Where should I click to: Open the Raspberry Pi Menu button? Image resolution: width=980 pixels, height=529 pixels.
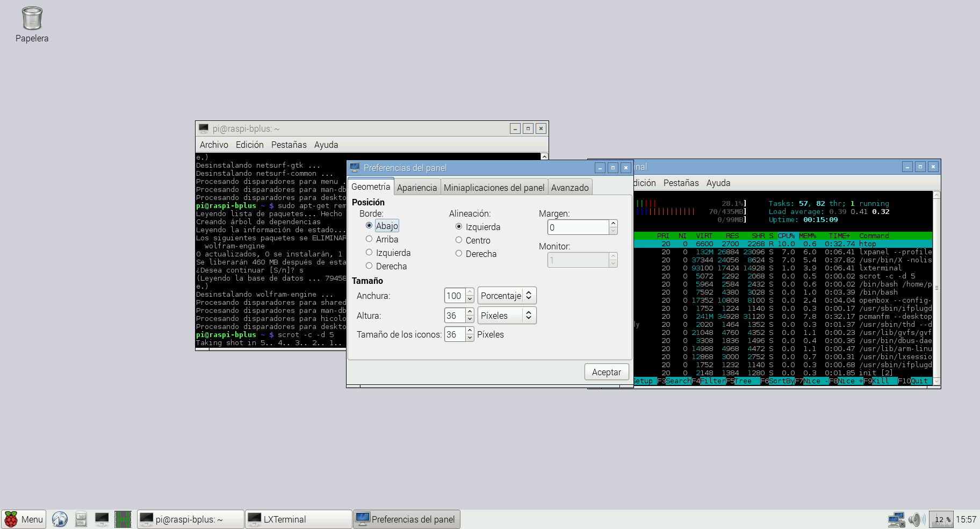coord(24,519)
